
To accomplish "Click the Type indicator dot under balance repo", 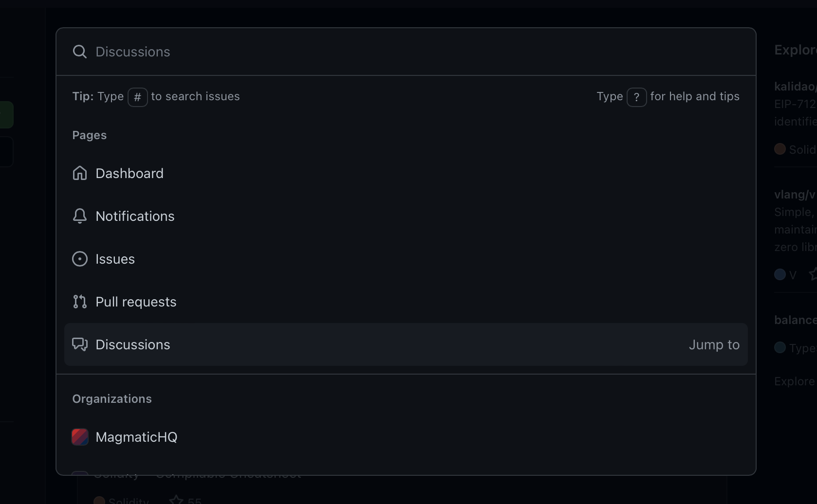I will tap(780, 348).
